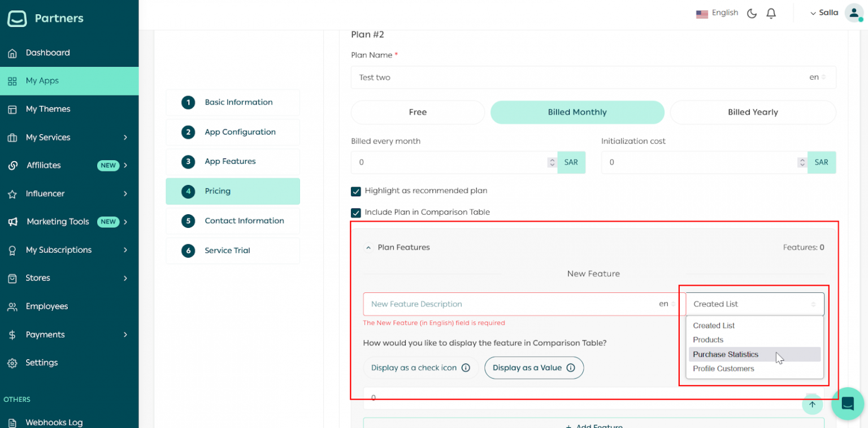The height and width of the screenshot is (428, 868).
Task: Toggle dark mode with the moon icon
Action: pyautogui.click(x=752, y=12)
